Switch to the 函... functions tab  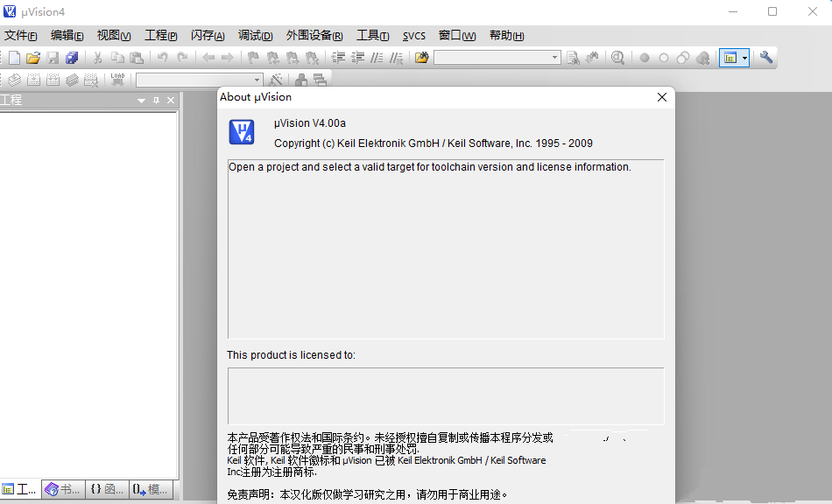(x=107, y=489)
